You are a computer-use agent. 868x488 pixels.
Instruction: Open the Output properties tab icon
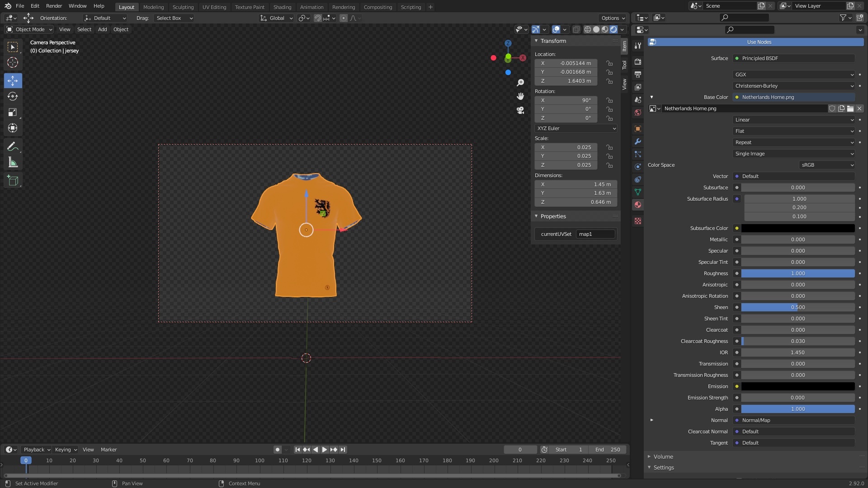[x=638, y=74]
